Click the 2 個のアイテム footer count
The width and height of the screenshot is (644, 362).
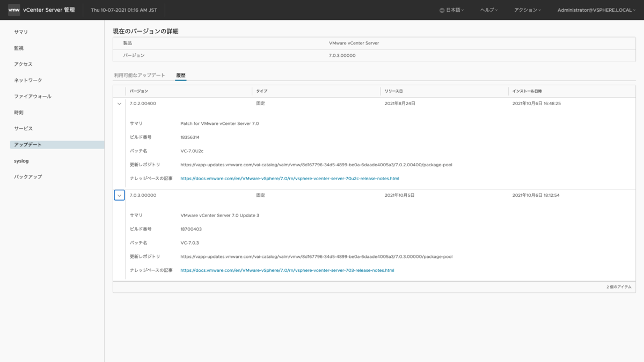pos(619,287)
